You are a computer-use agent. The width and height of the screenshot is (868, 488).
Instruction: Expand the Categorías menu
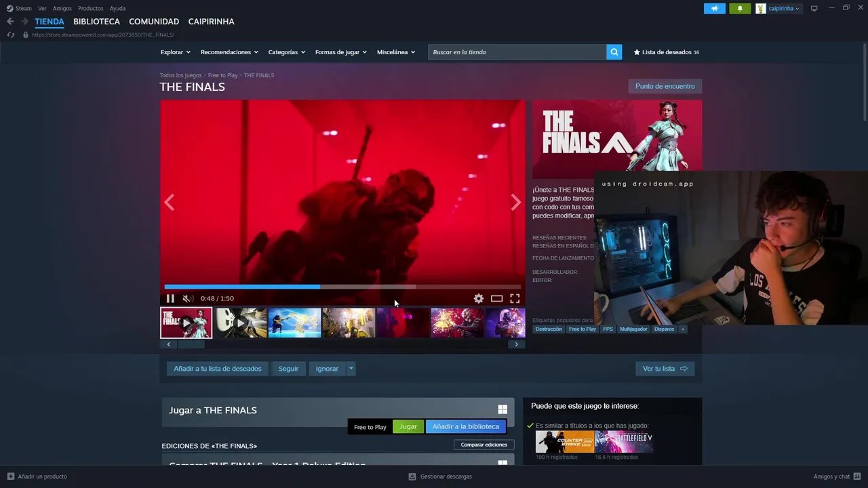pyautogui.click(x=286, y=52)
